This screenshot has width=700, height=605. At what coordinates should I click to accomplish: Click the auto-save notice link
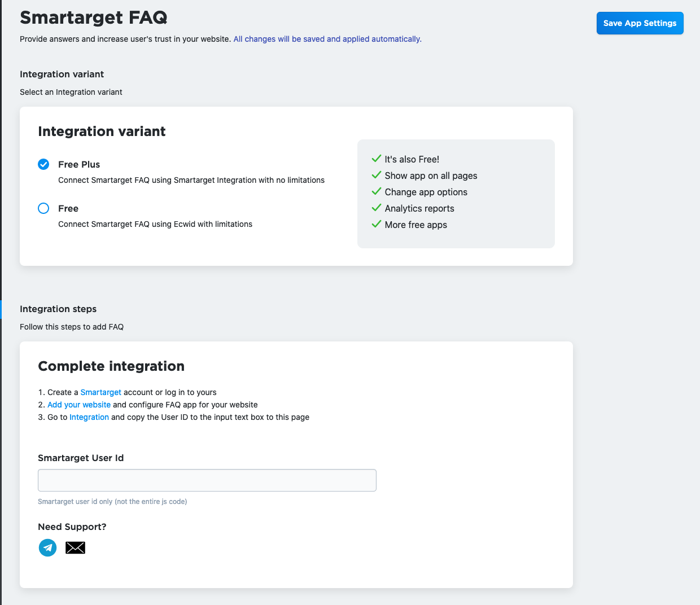[x=327, y=39]
